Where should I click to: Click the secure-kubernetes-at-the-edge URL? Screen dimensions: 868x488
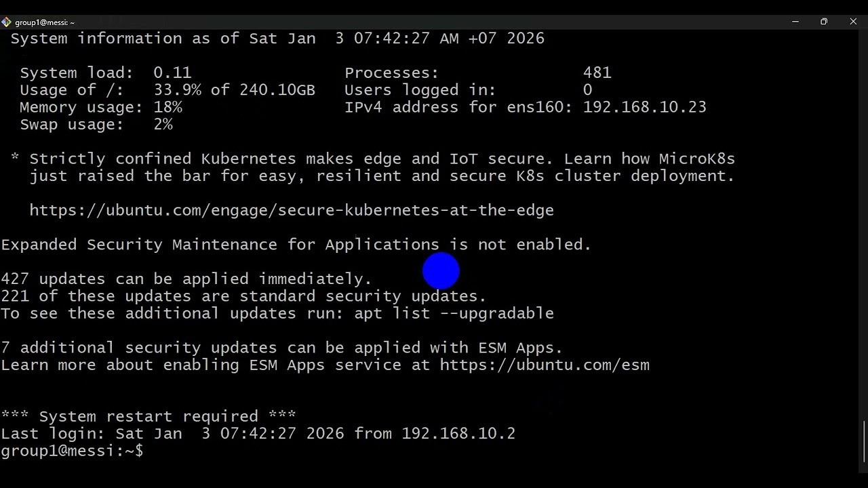pyautogui.click(x=292, y=210)
